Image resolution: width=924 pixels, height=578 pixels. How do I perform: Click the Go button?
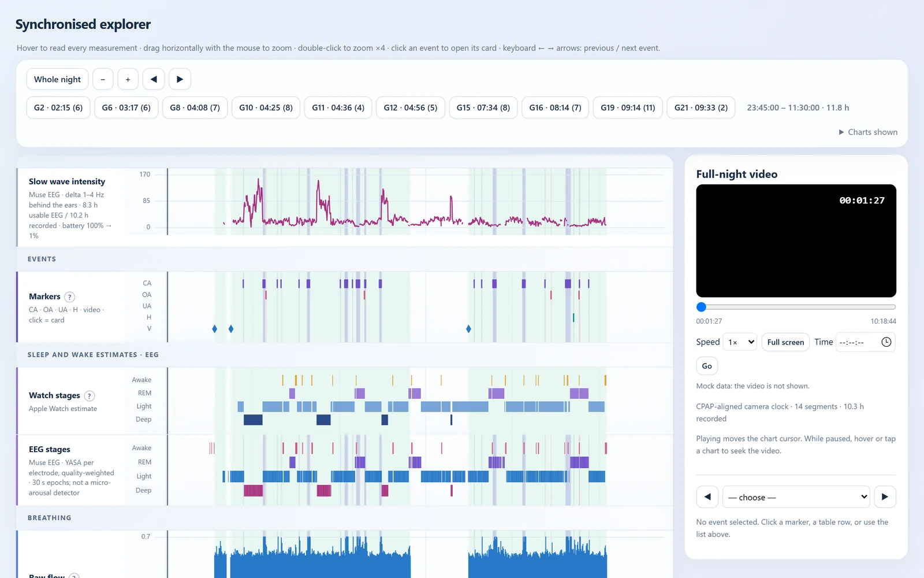[707, 366]
